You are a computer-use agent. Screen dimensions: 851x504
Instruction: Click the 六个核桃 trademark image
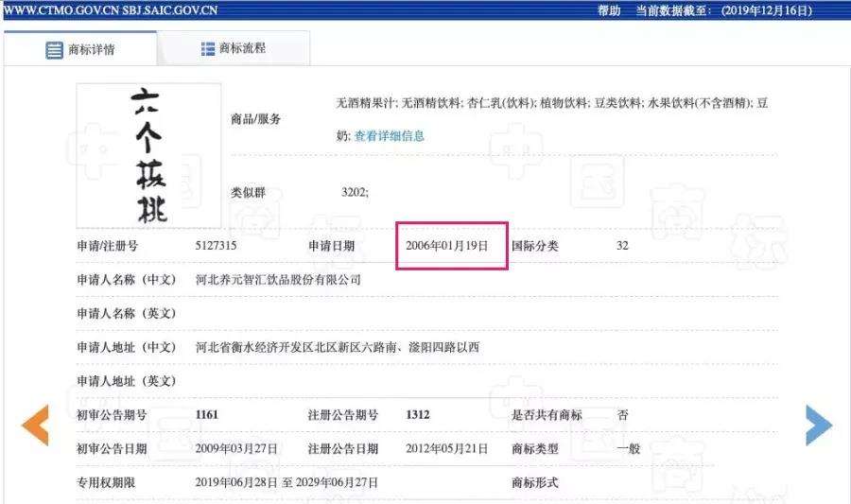point(148,156)
